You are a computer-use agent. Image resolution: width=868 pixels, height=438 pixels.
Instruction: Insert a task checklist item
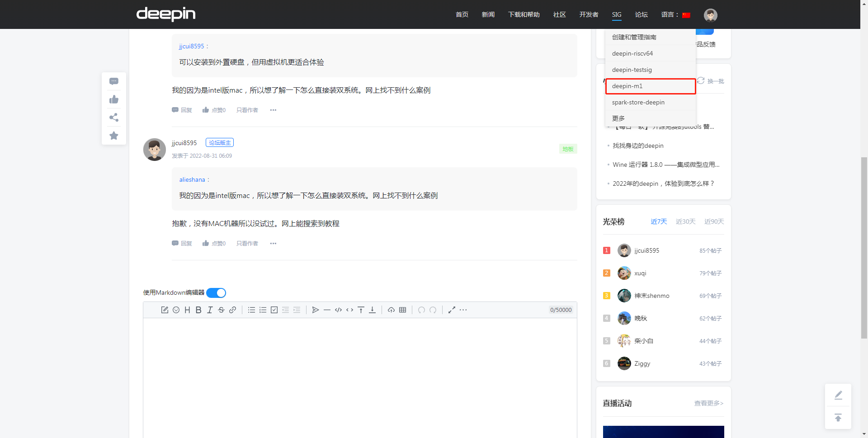pyautogui.click(x=274, y=310)
